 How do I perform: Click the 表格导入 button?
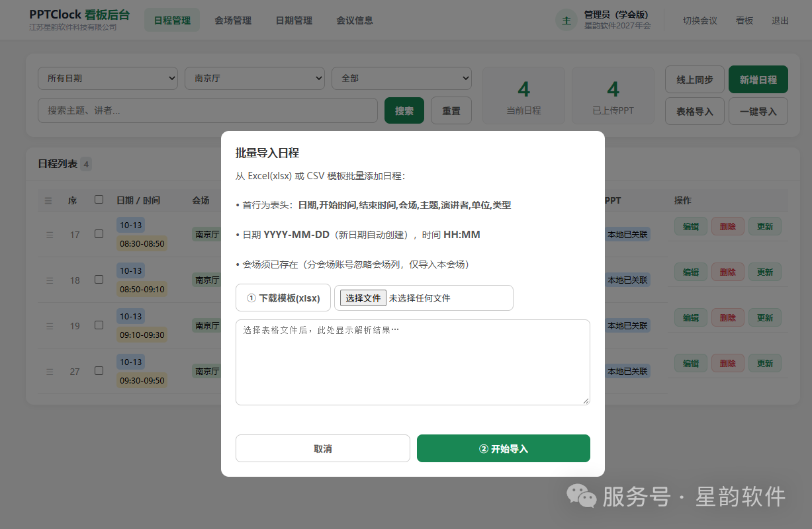[x=695, y=111]
